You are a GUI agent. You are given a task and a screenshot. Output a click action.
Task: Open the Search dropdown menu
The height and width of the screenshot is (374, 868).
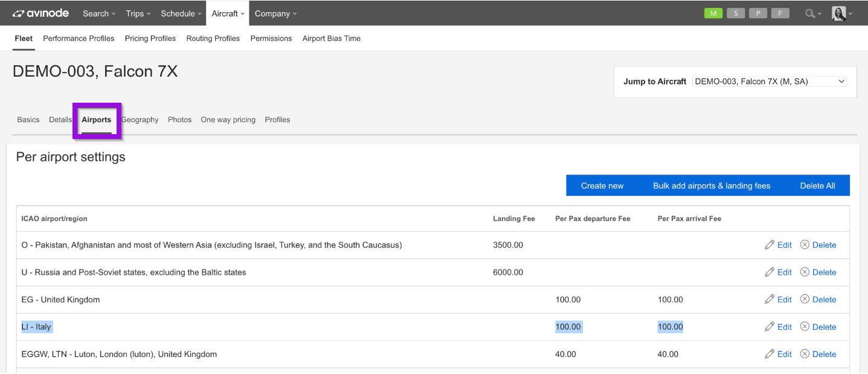pyautogui.click(x=100, y=13)
